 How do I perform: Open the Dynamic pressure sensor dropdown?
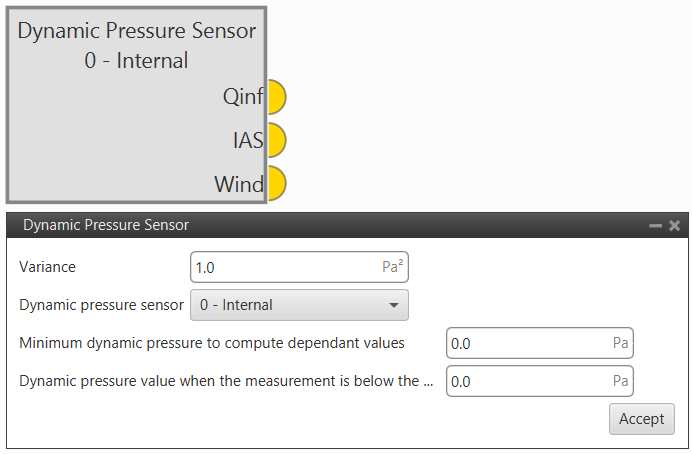click(x=298, y=305)
